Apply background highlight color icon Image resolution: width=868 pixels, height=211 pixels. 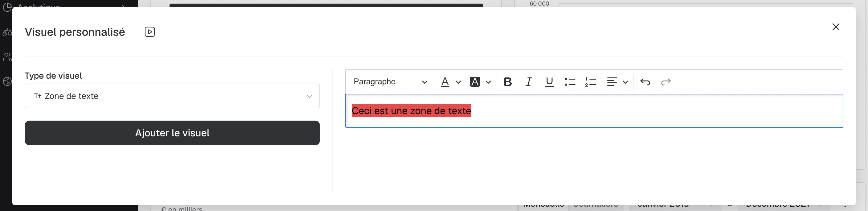pos(475,82)
